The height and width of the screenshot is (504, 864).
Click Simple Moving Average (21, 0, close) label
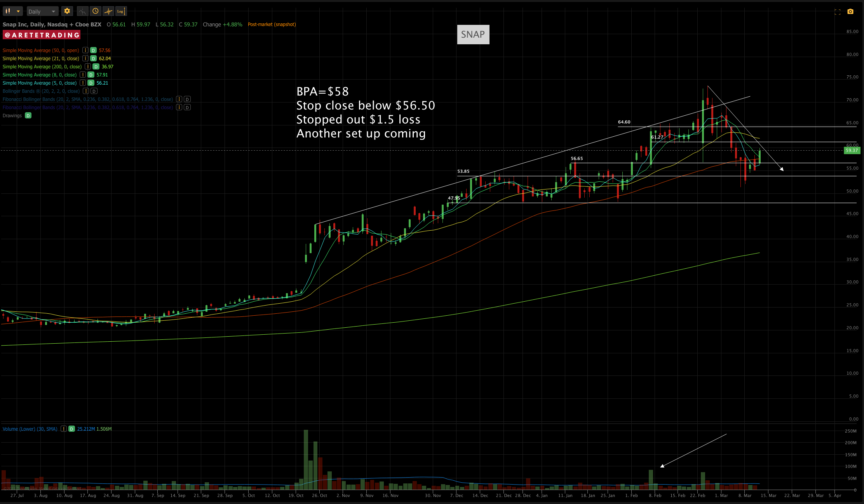(x=41, y=59)
